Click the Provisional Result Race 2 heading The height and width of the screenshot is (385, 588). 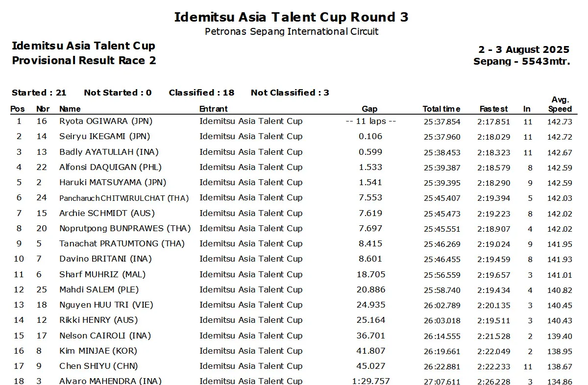84,61
